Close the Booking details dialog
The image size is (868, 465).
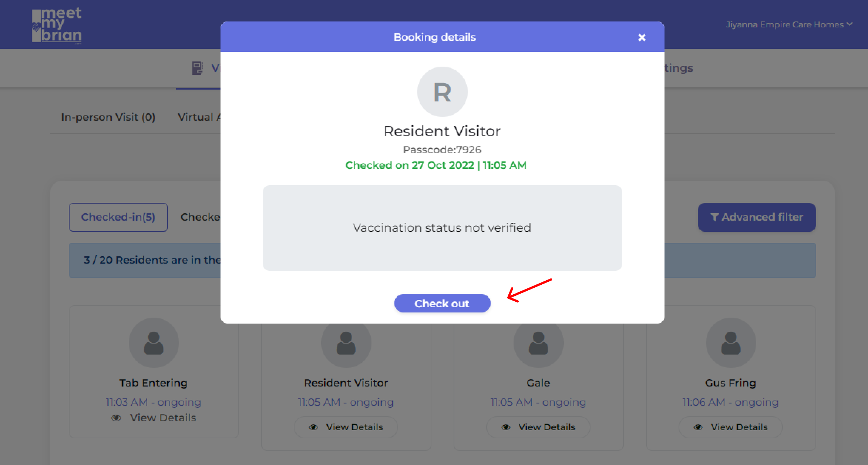point(642,37)
